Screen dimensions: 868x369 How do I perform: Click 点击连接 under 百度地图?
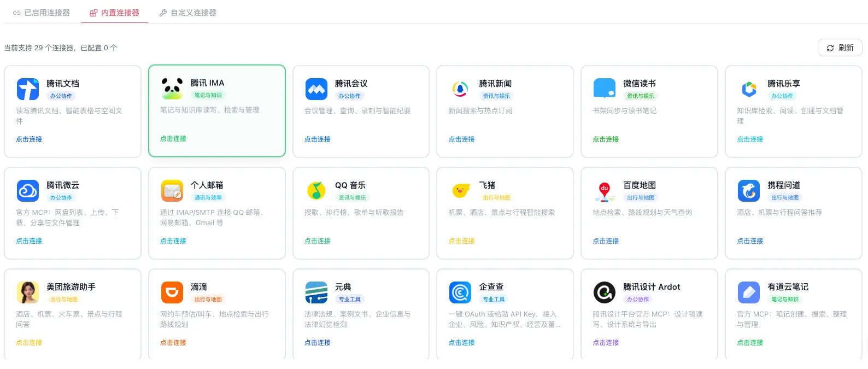click(606, 241)
